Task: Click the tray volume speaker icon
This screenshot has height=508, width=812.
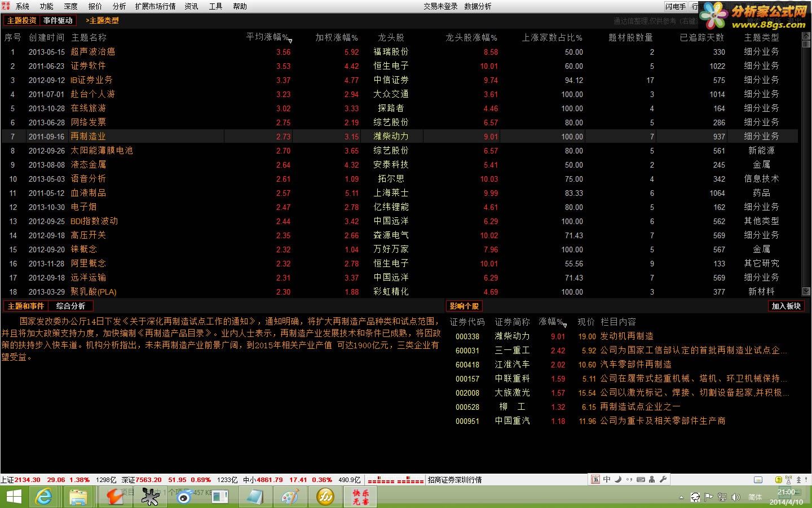Action: coord(736,497)
